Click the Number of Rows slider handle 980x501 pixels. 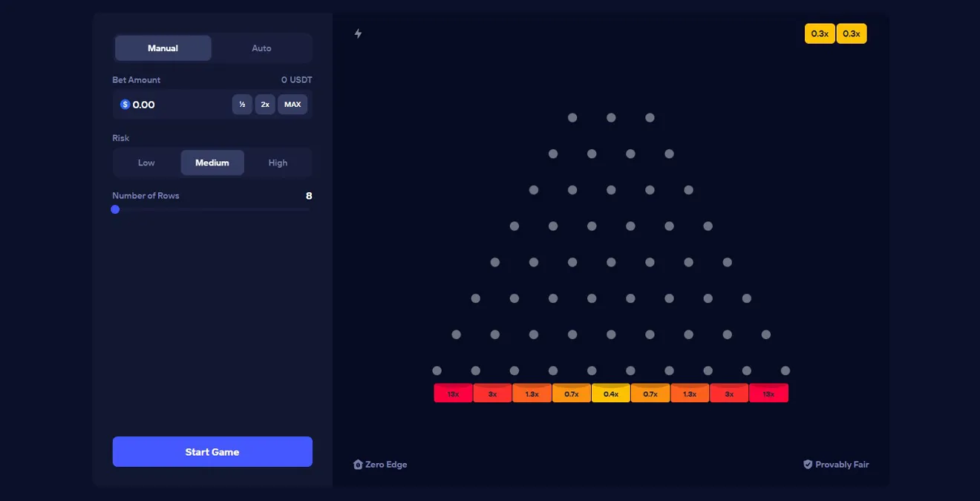[x=115, y=209]
